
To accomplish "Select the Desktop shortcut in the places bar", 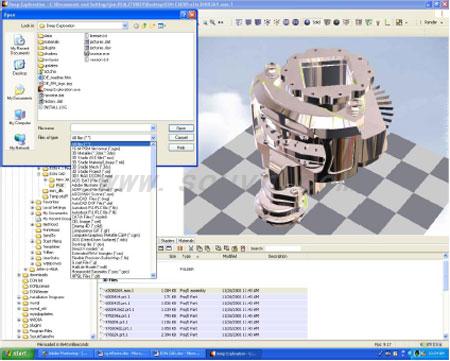I will tap(20, 67).
